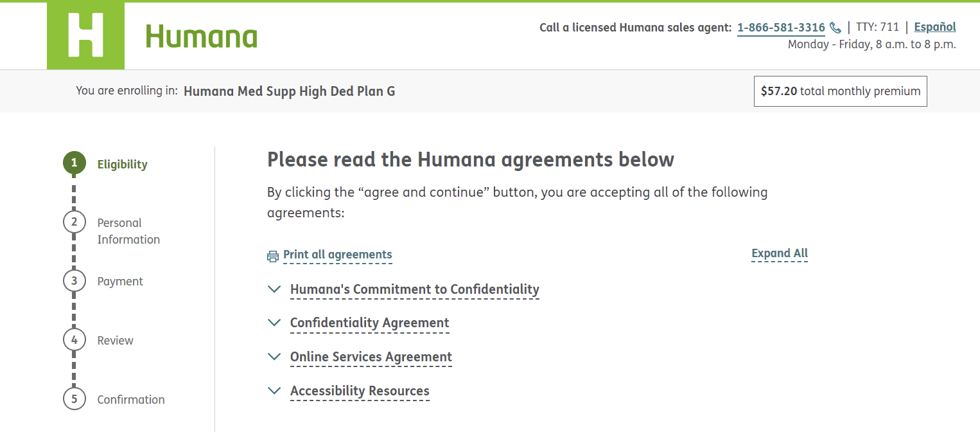The width and height of the screenshot is (980, 432).
Task: Click step 3 Payment circle
Action: pos(74,281)
